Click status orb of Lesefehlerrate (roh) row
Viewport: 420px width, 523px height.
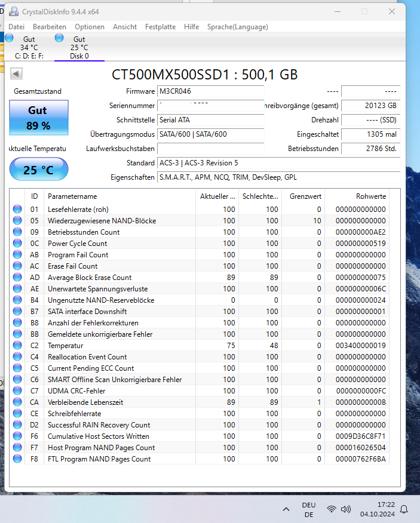(x=17, y=209)
